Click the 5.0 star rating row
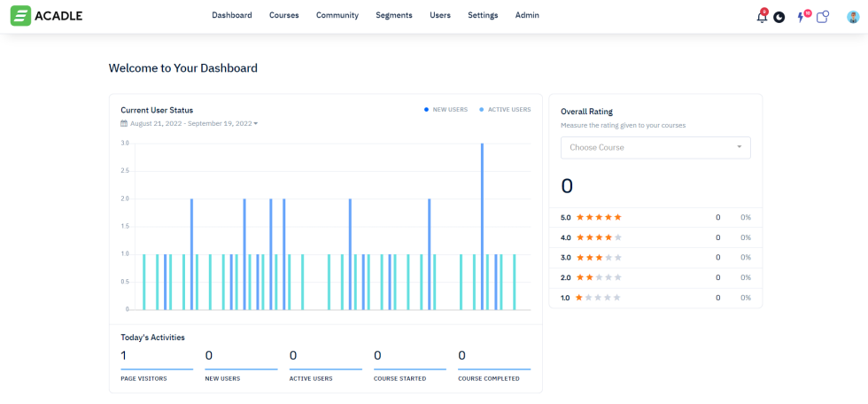 point(655,217)
